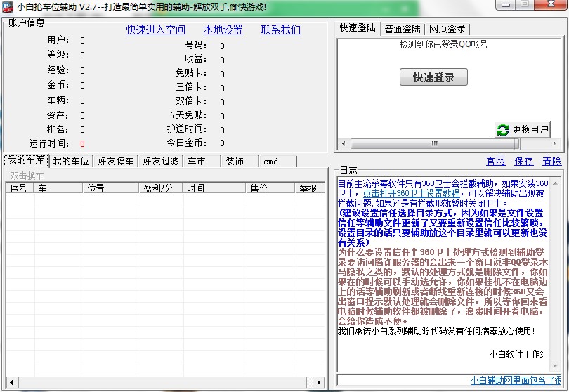The image size is (569, 392).
Task: Open the 本地设置 link
Action: click(x=223, y=30)
